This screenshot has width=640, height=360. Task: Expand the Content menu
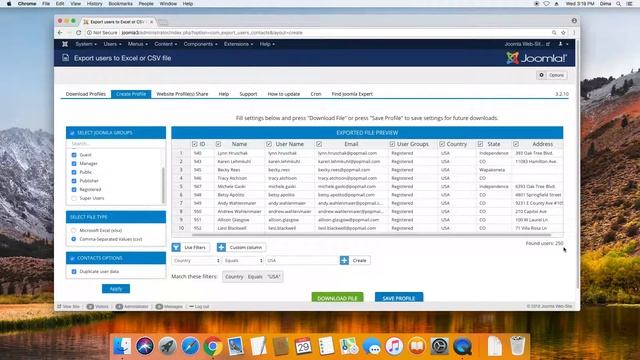point(166,44)
